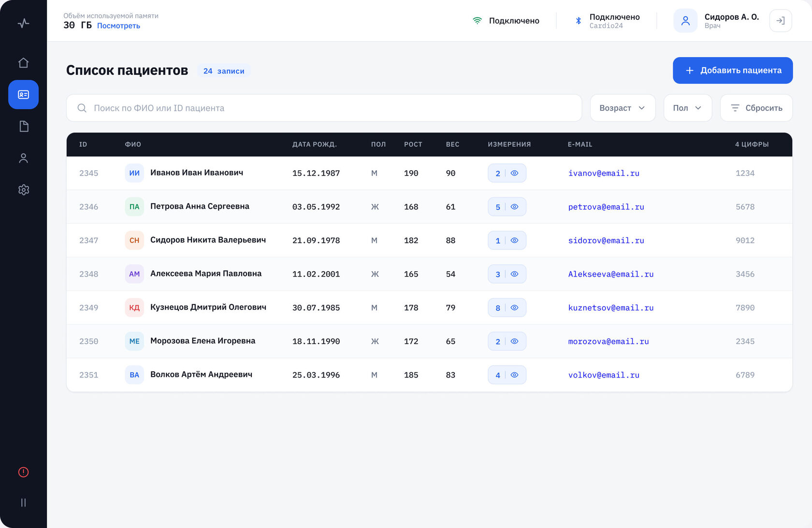Open settings via the gear icon in the sidebar
Screen dimensions: 812x528
click(x=23, y=190)
